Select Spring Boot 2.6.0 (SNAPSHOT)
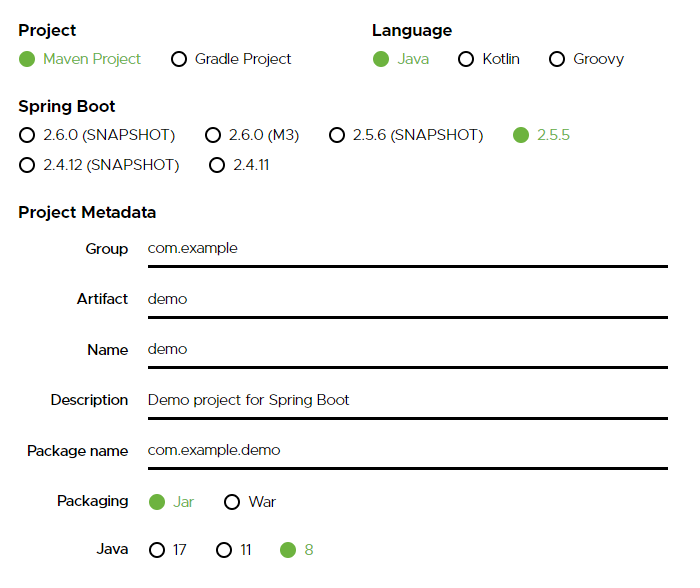700x588 pixels. click(27, 135)
